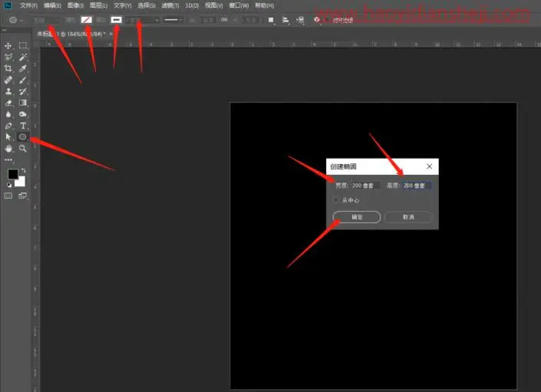Swap foreground and background colors
This screenshot has height=392, width=541.
point(24,170)
